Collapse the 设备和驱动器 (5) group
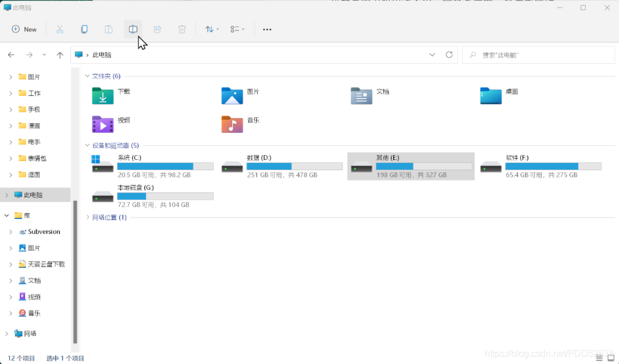This screenshot has width=619, height=364. click(x=87, y=145)
